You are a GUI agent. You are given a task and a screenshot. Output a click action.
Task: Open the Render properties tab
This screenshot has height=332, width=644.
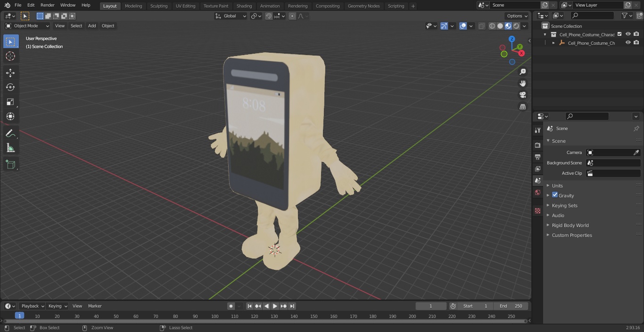pyautogui.click(x=537, y=145)
